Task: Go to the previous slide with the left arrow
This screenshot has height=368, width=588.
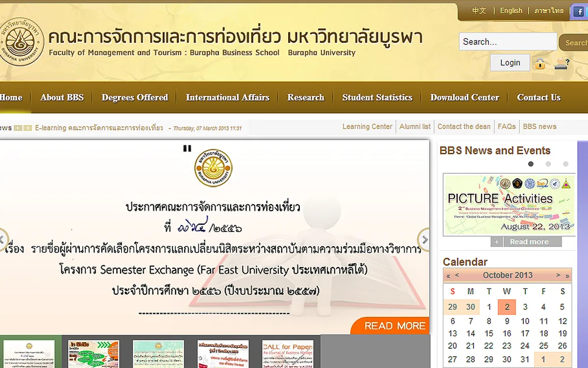Action: pos(3,240)
